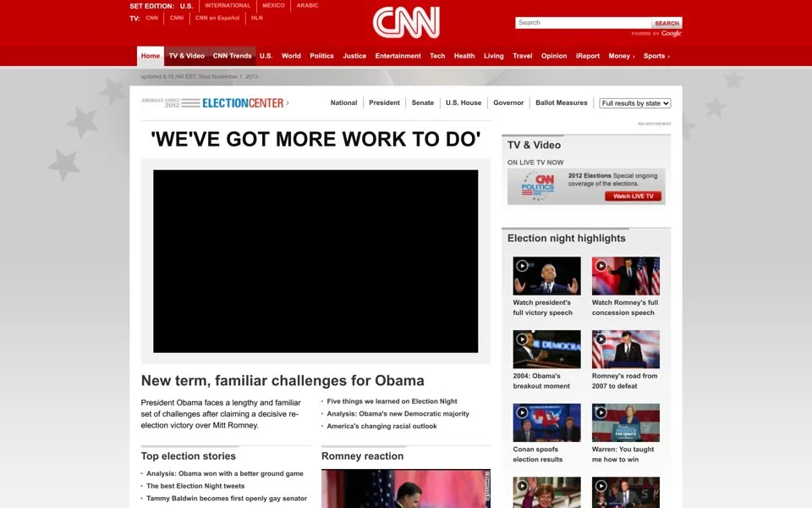Open the Politics section
The width and height of the screenshot is (812, 508).
(321, 56)
